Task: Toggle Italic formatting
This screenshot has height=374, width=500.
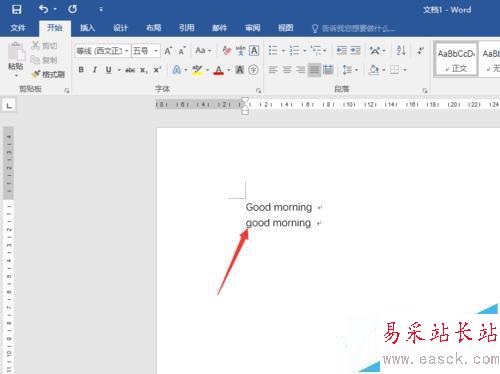Action: 95,70
